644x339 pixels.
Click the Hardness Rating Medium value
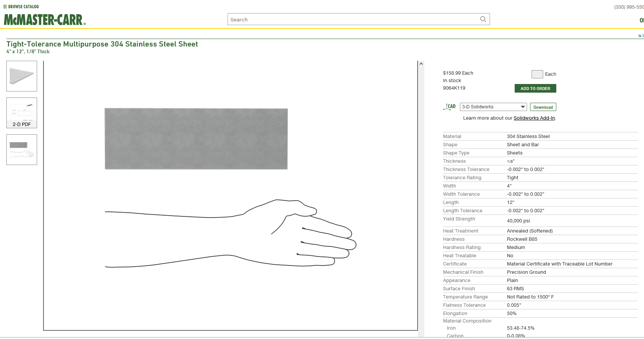click(516, 247)
